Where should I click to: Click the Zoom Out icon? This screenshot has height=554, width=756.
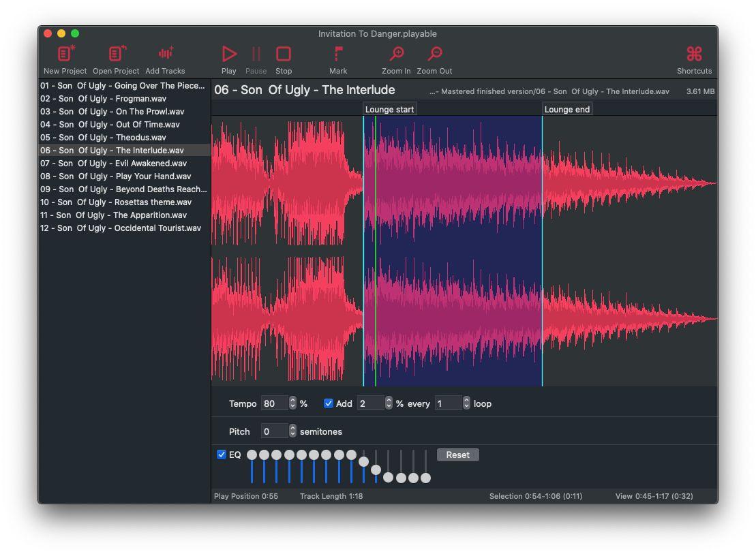pos(434,55)
